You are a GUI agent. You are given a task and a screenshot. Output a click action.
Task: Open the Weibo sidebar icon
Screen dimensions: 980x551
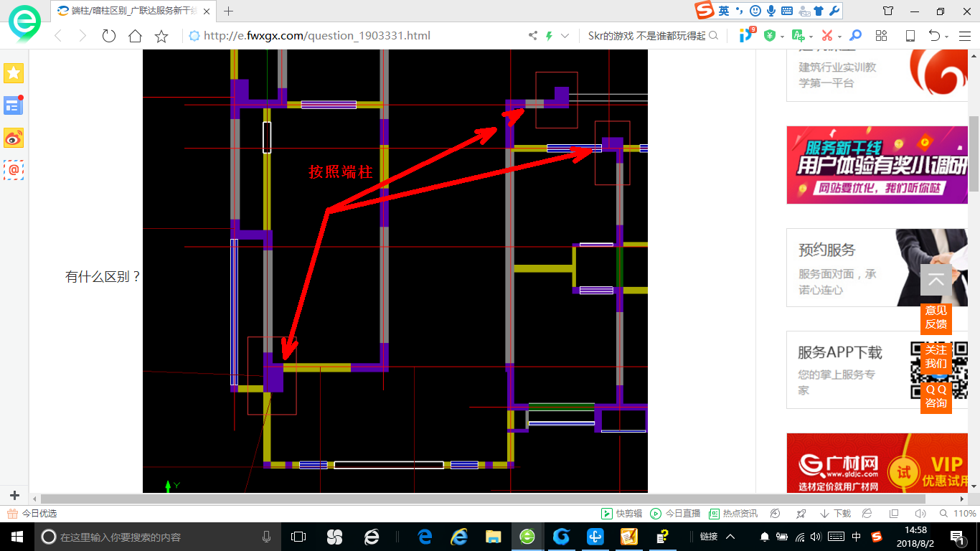tap(14, 138)
